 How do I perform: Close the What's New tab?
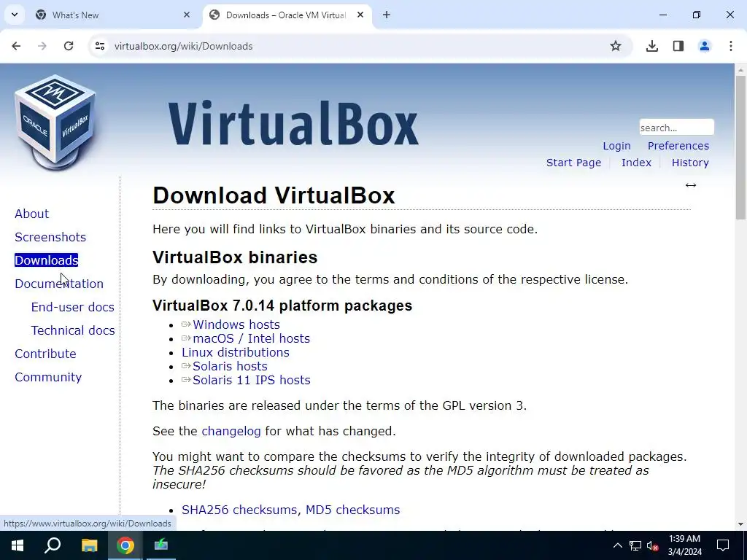tap(187, 15)
